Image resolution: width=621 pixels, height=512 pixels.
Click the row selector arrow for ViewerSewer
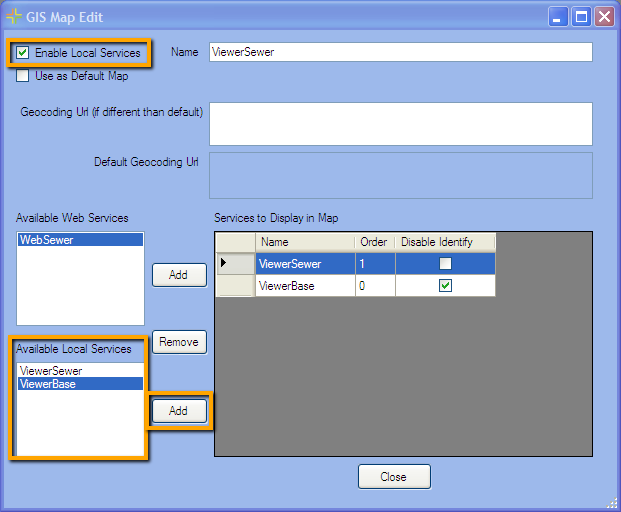[235, 263]
